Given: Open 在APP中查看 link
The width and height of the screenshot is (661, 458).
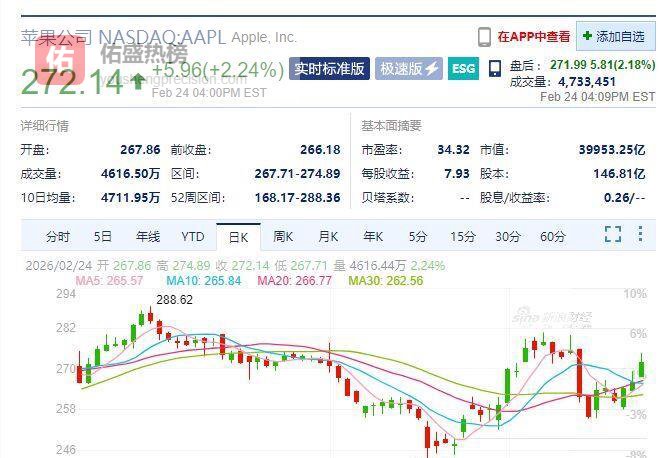Looking at the screenshot, I should (533, 37).
